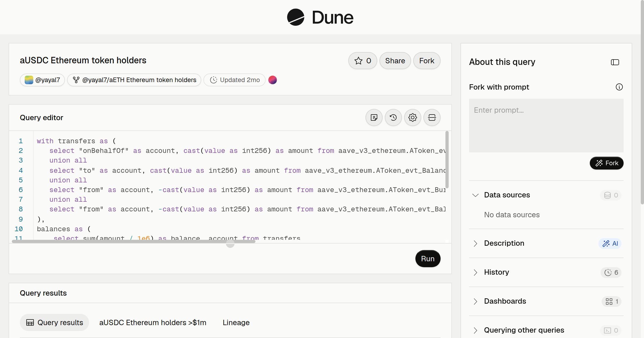Click the Querying other queries count badge
The width and height of the screenshot is (644, 338).
(x=611, y=330)
